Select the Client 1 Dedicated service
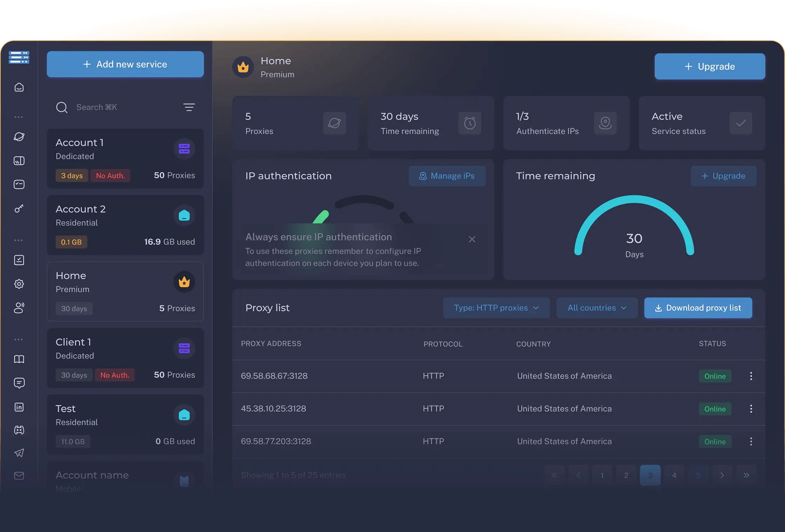The width and height of the screenshot is (785, 532). (125, 358)
